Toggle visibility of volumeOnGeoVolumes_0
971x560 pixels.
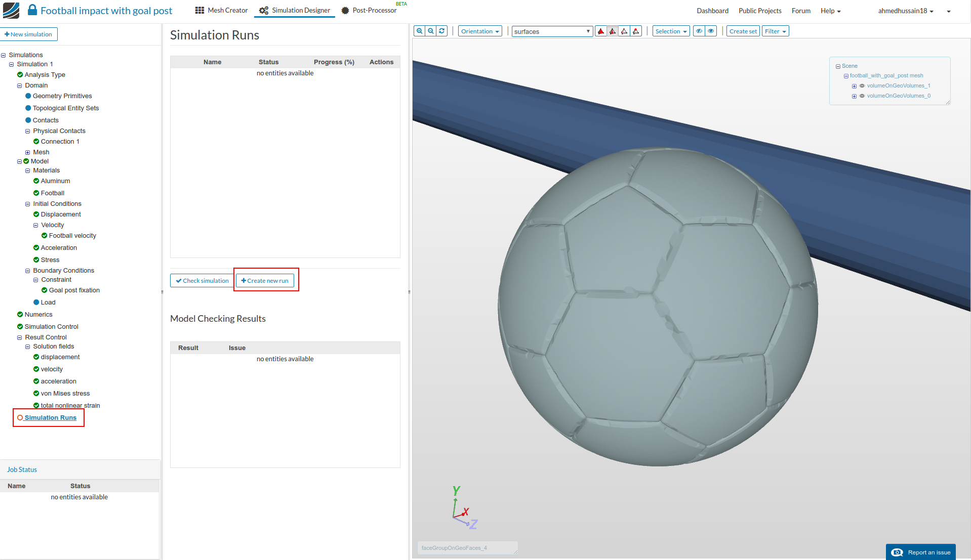(862, 96)
